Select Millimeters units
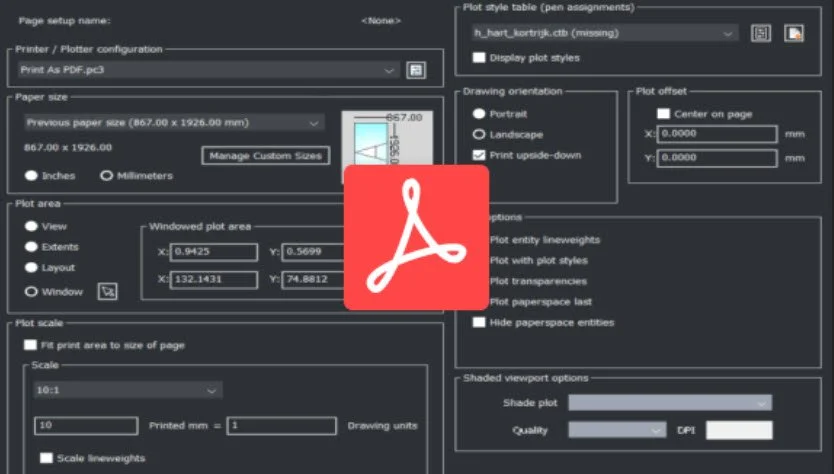 click(x=106, y=176)
